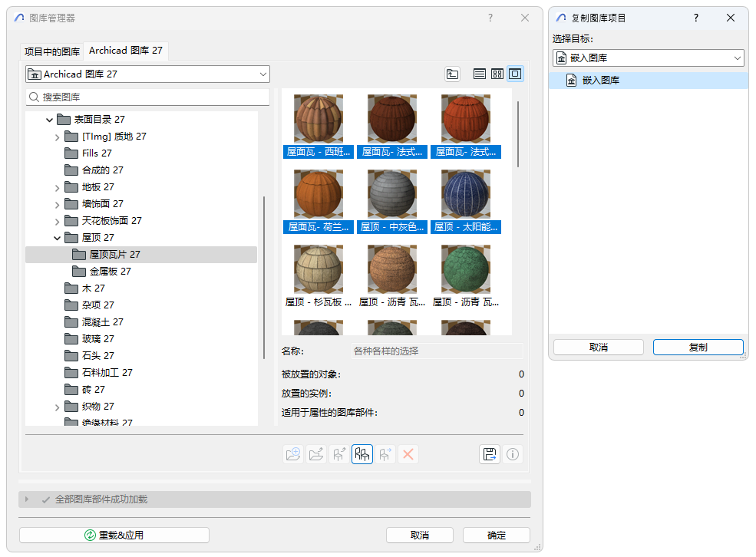This screenshot has height=557, width=756.
Task: Expand the 地板 27 folder chevron
Action: [x=57, y=188]
